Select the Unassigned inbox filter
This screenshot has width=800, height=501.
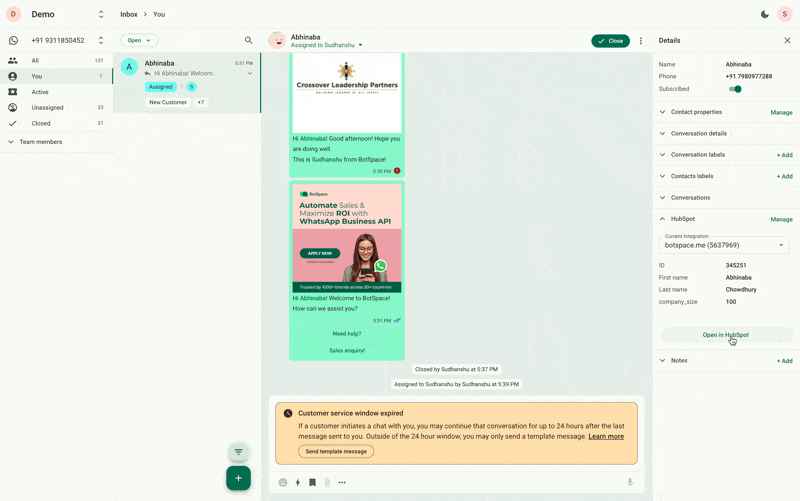tap(57, 108)
